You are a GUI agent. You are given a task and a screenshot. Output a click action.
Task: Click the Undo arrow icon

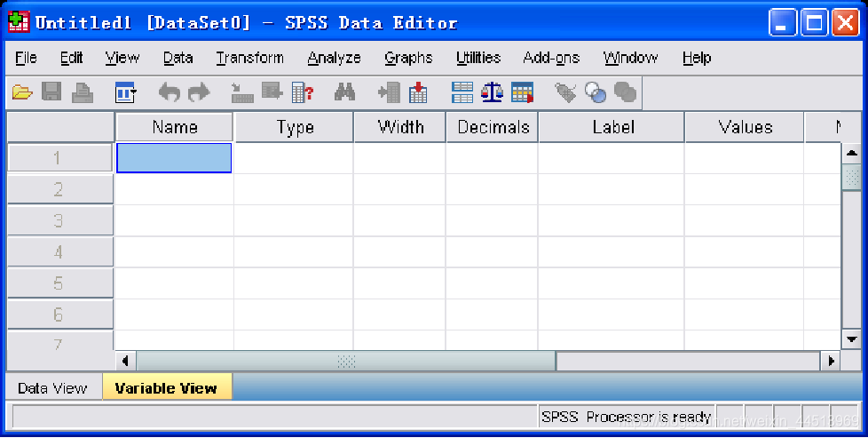point(169,92)
